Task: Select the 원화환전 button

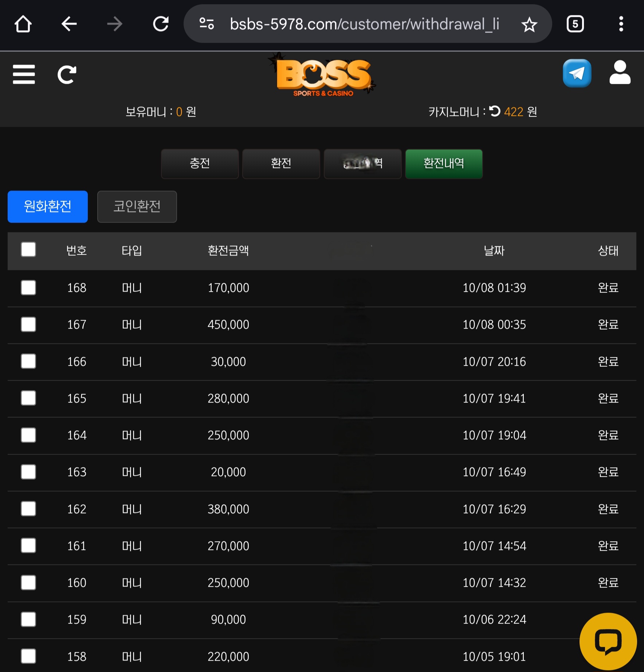Action: (48, 207)
